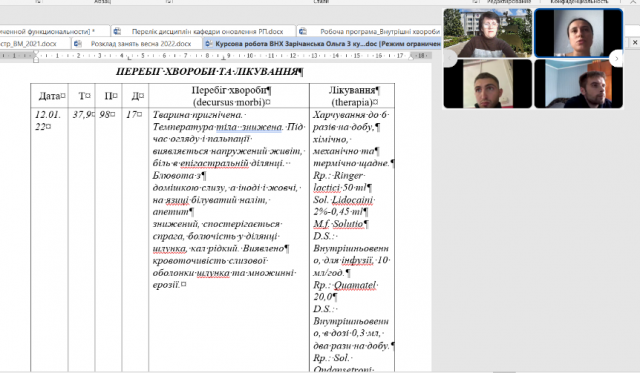Viewport: 640px width, 373px height.
Task: Click the document icon on the Розклад занять tab
Action: [x=78, y=43]
